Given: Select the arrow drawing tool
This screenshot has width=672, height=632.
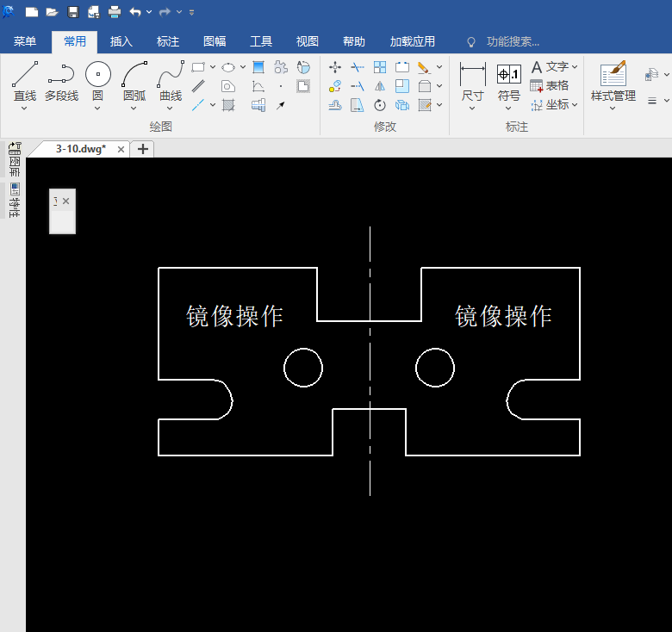Looking at the screenshot, I should pyautogui.click(x=281, y=105).
